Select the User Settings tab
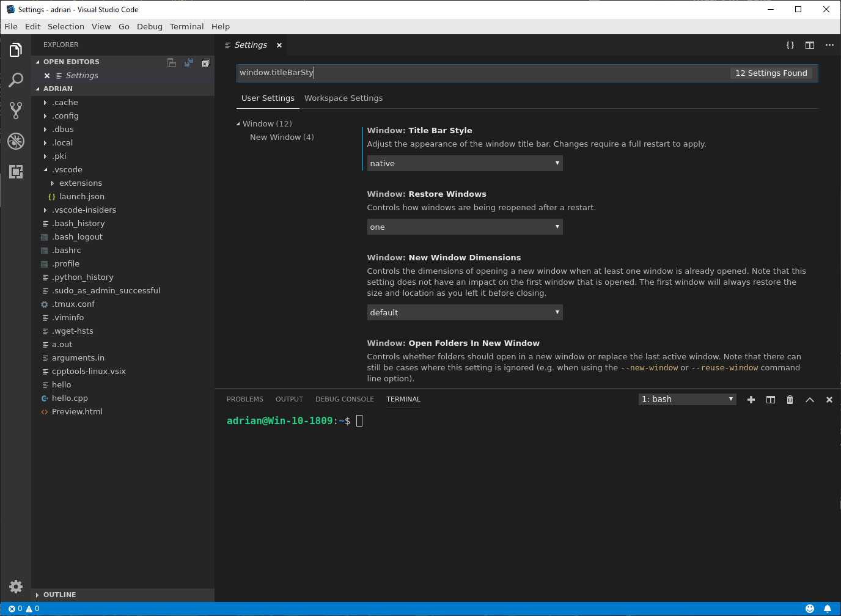The height and width of the screenshot is (616, 841). [x=268, y=98]
